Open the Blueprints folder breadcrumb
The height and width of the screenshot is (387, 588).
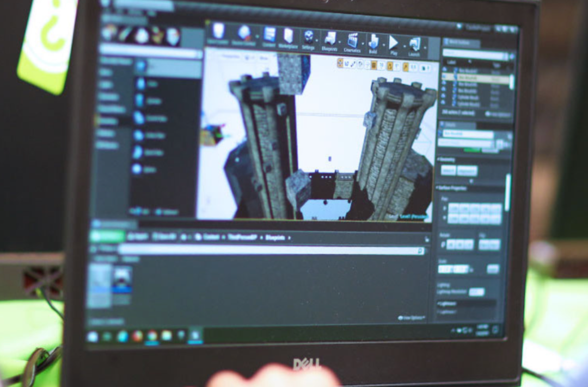pos(275,238)
